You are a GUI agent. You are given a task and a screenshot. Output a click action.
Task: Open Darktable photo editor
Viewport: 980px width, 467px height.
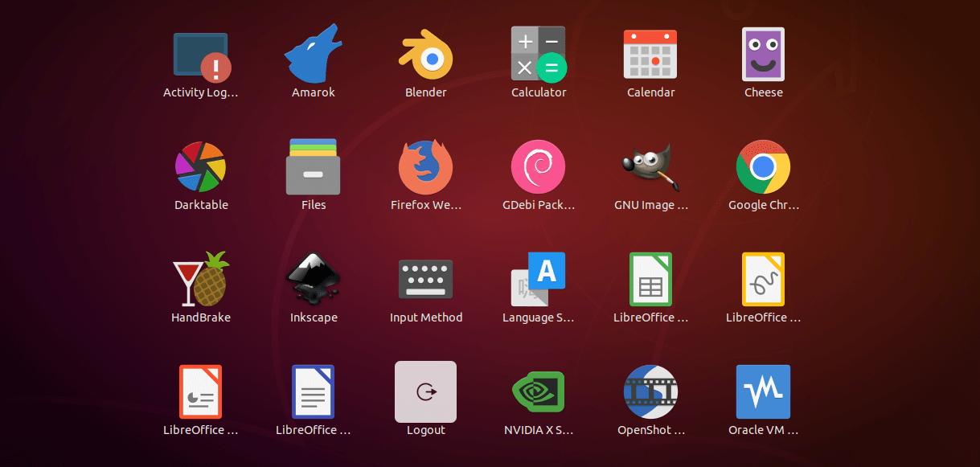coord(200,166)
